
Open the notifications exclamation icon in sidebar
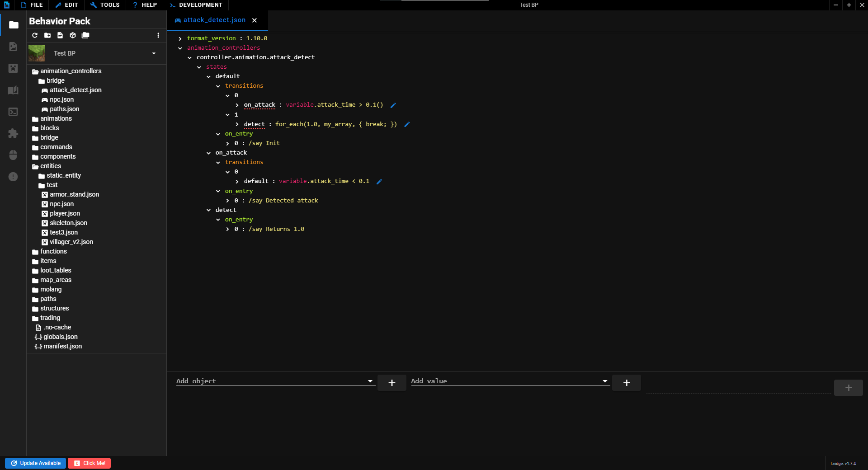[x=13, y=177]
